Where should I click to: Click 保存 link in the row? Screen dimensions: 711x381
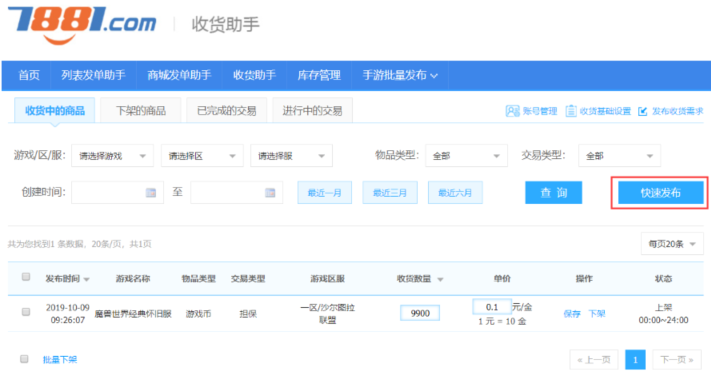572,313
